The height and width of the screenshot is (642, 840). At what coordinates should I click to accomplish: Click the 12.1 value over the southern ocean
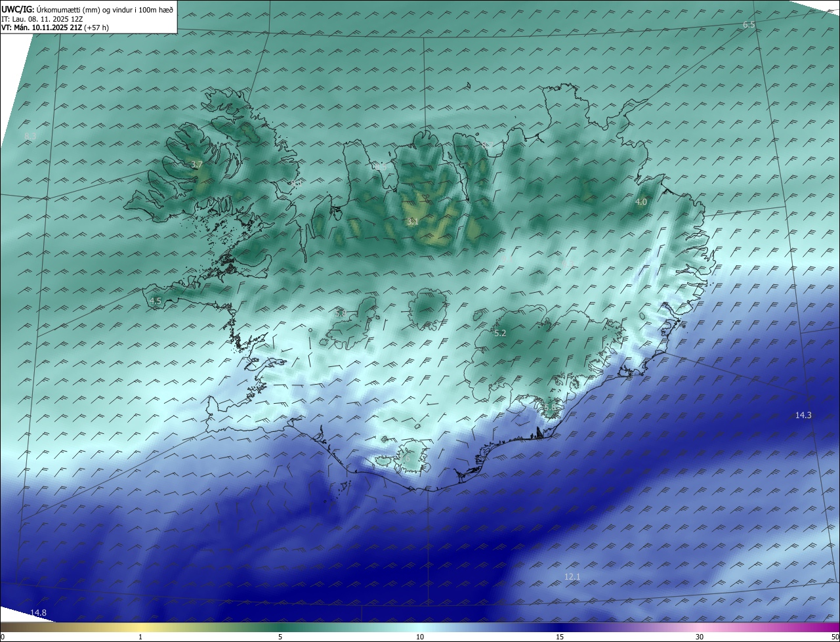coord(572,576)
